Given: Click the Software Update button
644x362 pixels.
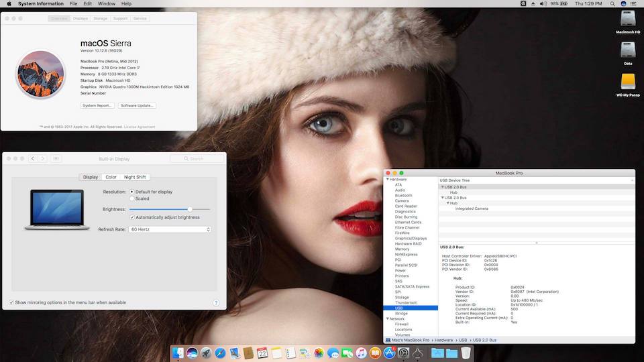Looking at the screenshot, I should [137, 106].
